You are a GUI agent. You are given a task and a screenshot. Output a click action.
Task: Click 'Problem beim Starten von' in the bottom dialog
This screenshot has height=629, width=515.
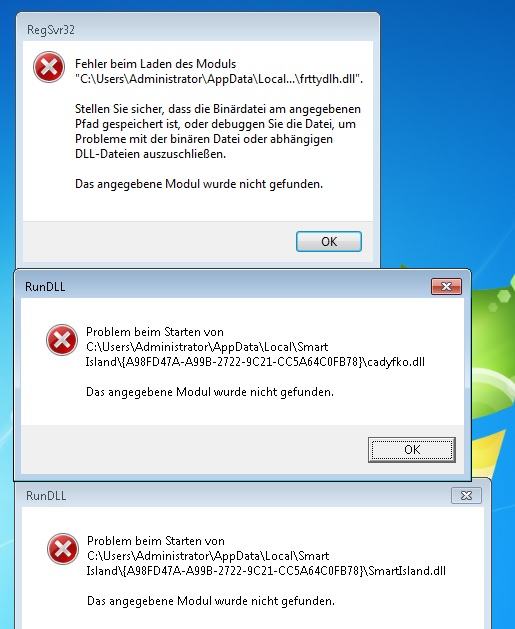156,541
